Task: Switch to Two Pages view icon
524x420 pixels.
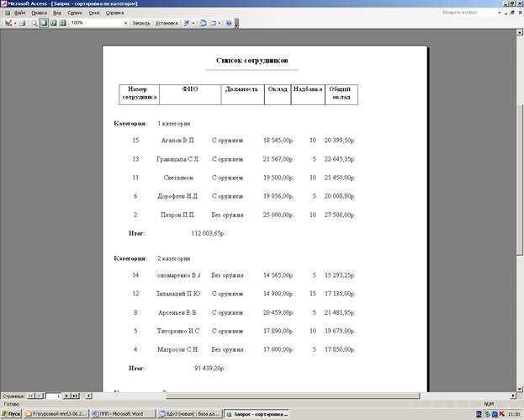Action: pos(52,23)
